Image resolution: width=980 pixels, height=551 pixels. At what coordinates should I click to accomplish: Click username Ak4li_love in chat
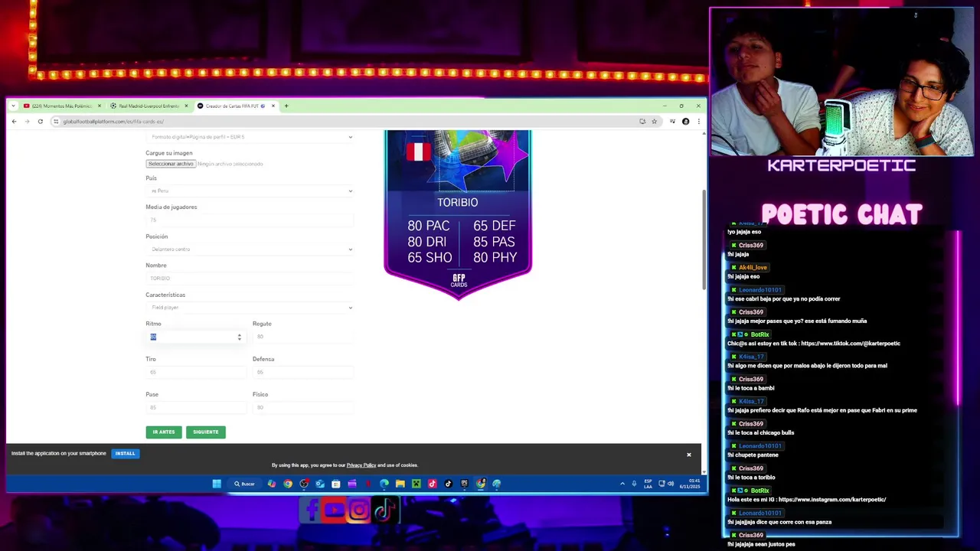point(753,268)
